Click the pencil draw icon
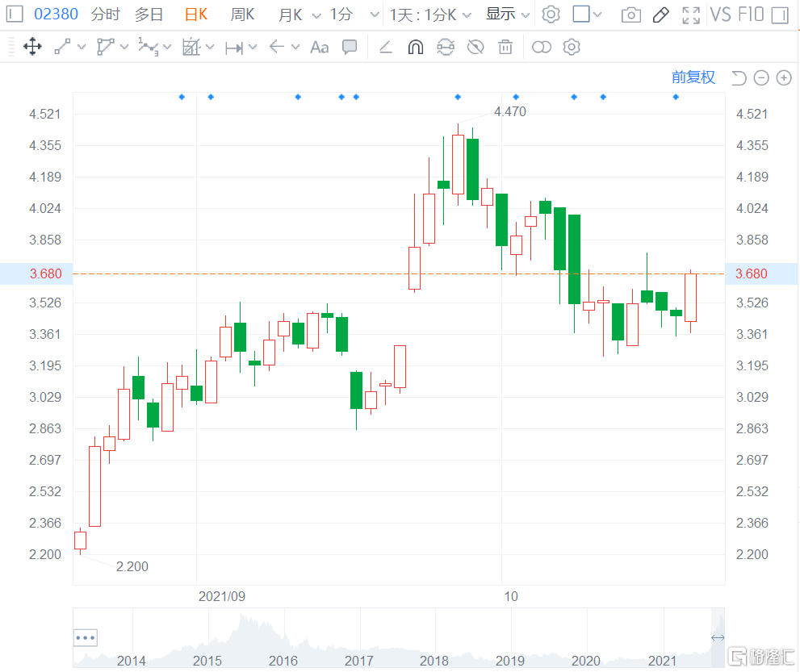The height and width of the screenshot is (672, 800). (x=660, y=15)
